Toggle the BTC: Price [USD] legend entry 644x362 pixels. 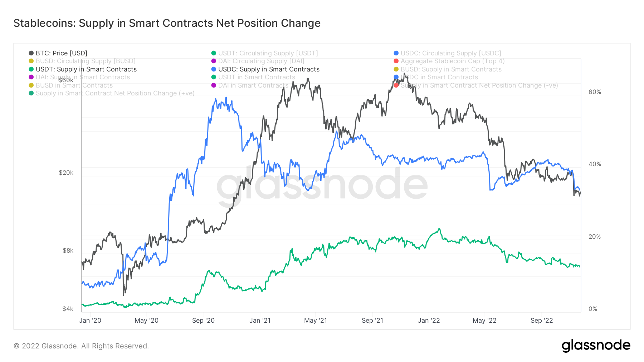click(x=58, y=53)
